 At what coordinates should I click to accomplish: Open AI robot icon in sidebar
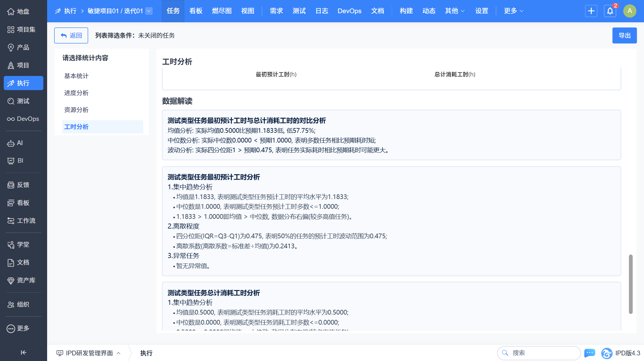pos(11,143)
